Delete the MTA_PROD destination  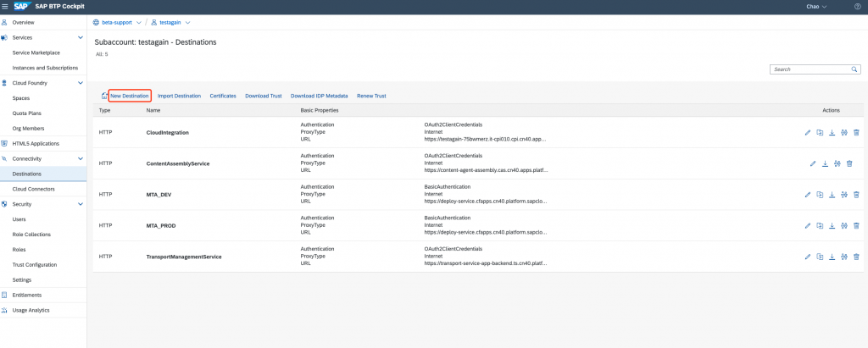(856, 225)
